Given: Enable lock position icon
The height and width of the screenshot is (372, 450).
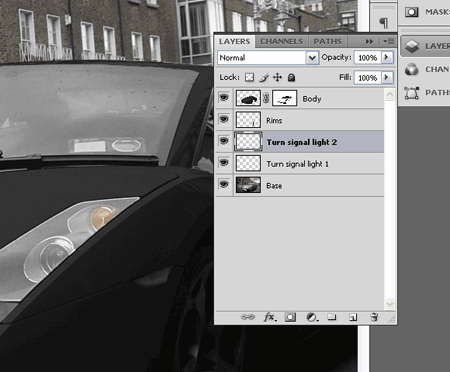Looking at the screenshot, I should point(277,78).
